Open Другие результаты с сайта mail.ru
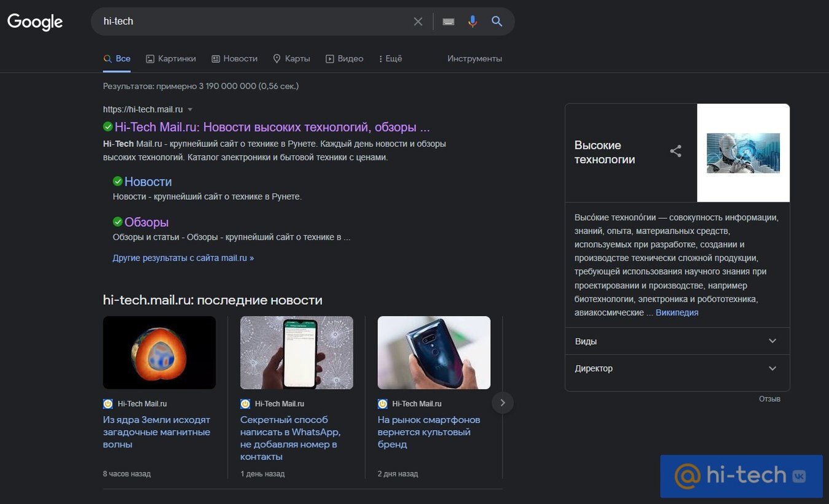The image size is (829, 504). (x=183, y=258)
